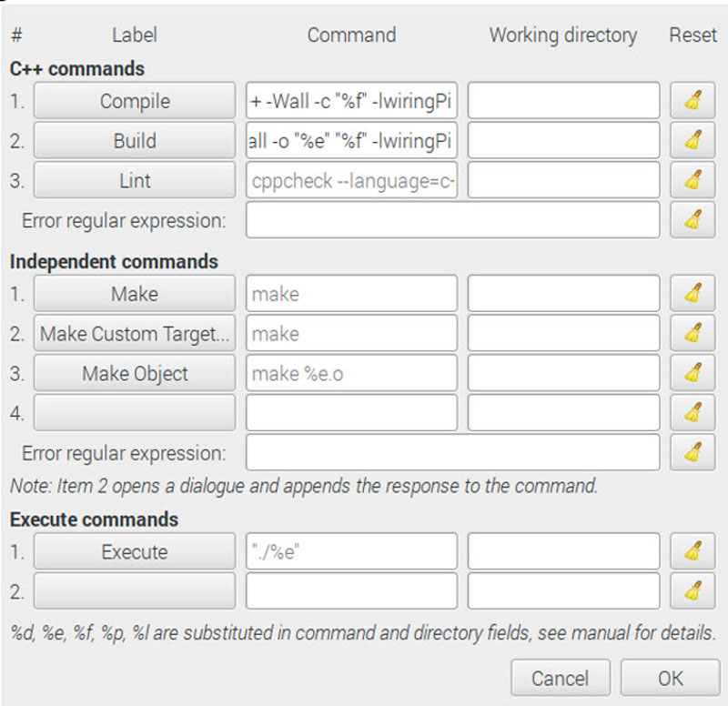Reset the Make Object command entry

click(x=693, y=373)
